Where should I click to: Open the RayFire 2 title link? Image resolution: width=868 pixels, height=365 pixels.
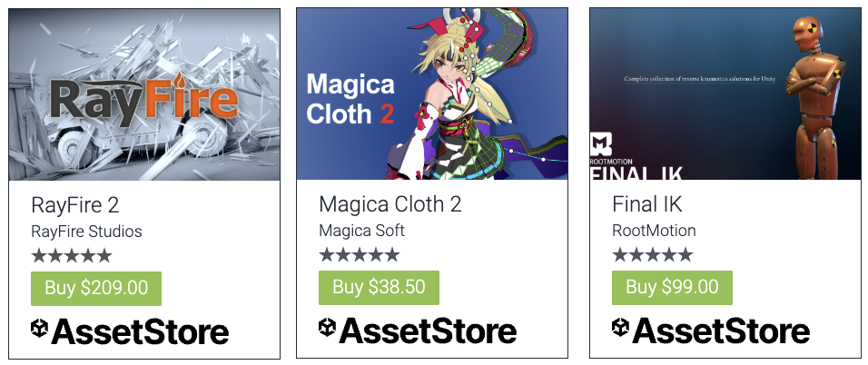[75, 205]
